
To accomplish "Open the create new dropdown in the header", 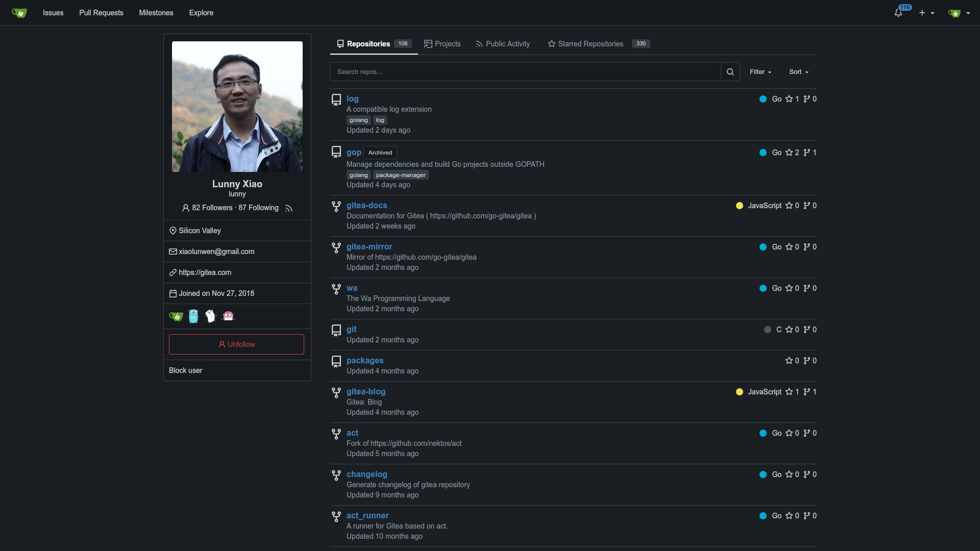I will click(925, 13).
